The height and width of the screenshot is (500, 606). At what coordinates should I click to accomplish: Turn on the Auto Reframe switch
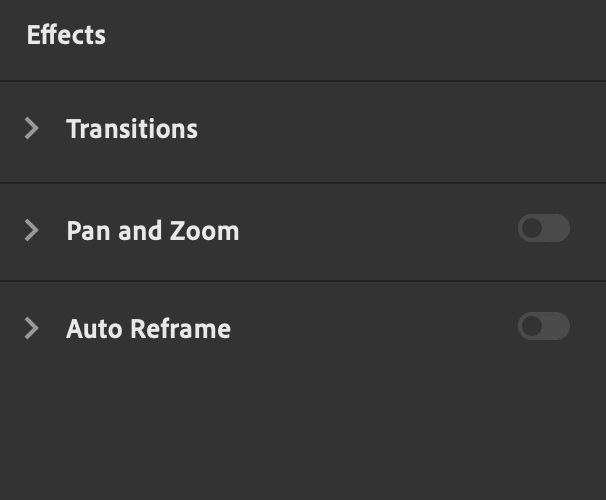coord(543,327)
